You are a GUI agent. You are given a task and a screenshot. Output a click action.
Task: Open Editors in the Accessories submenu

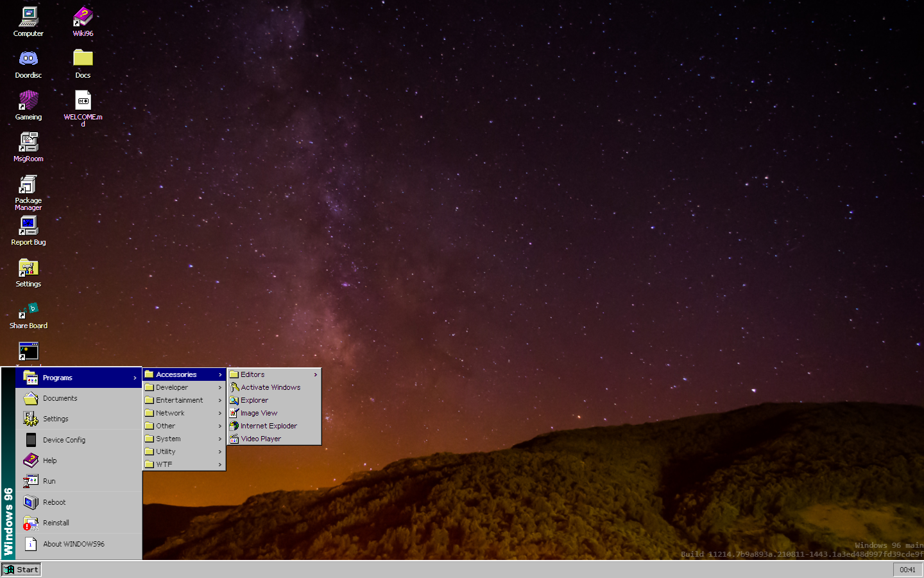click(274, 374)
